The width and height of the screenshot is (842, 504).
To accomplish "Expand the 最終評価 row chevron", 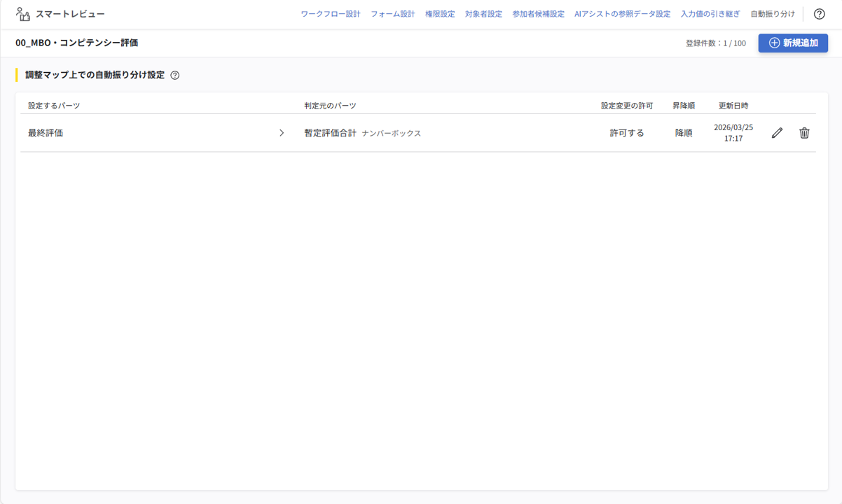I will coord(282,132).
